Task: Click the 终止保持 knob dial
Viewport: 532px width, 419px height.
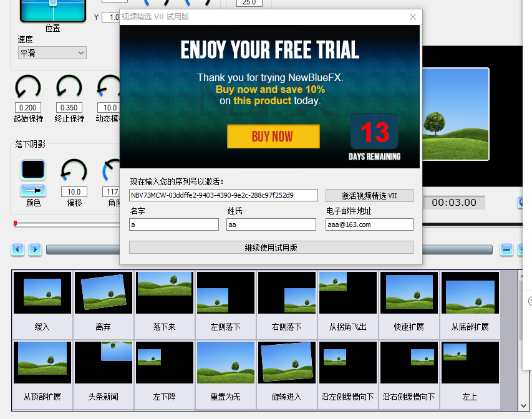Action: pyautogui.click(x=69, y=87)
